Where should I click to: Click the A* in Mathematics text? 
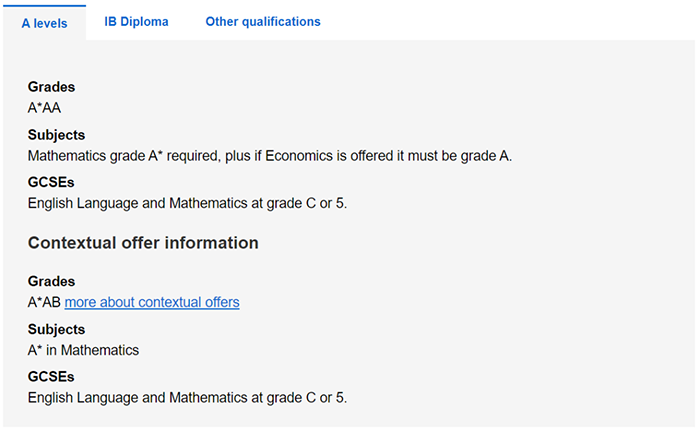(83, 350)
